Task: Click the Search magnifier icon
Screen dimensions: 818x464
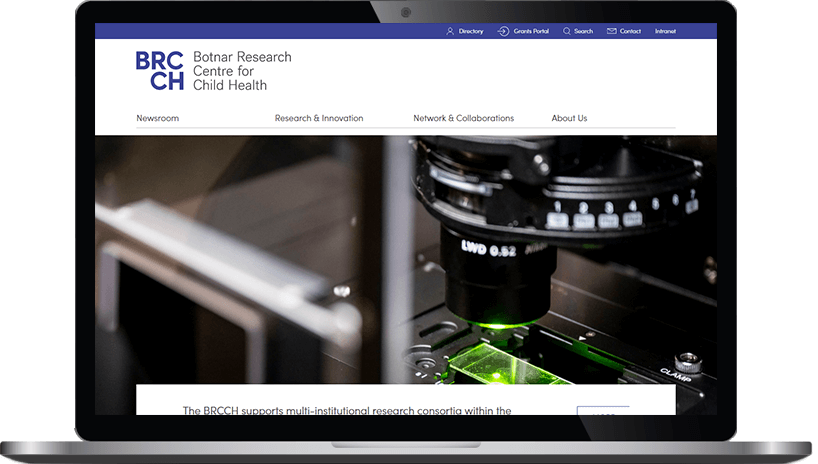Action: (x=566, y=31)
